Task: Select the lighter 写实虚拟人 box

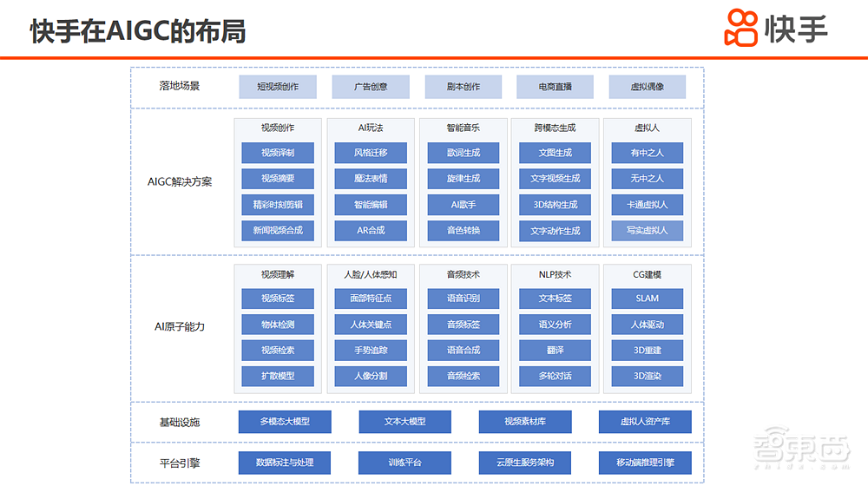Action: tap(648, 231)
